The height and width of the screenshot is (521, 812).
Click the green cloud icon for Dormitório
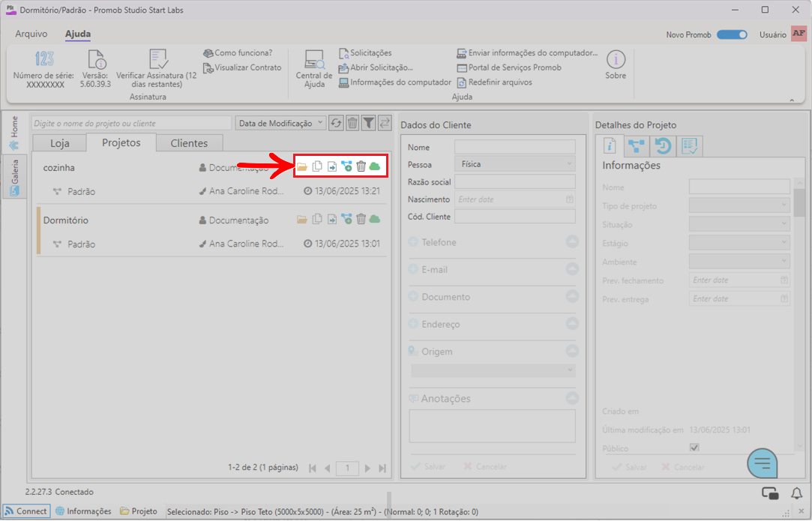coord(375,220)
